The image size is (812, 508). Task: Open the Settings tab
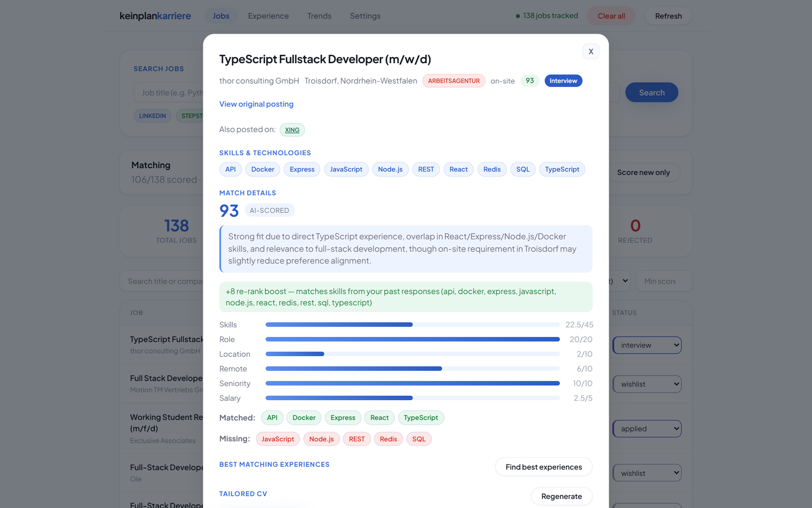pyautogui.click(x=365, y=16)
